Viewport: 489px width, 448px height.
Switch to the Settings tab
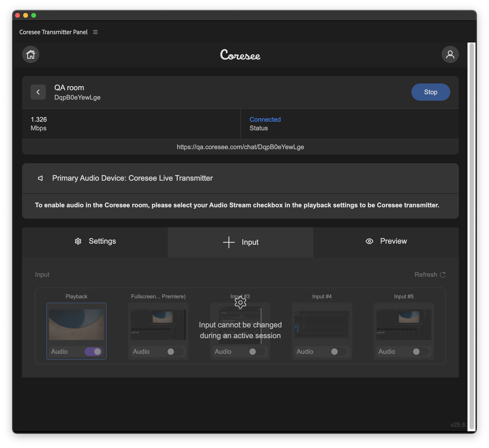click(x=95, y=242)
